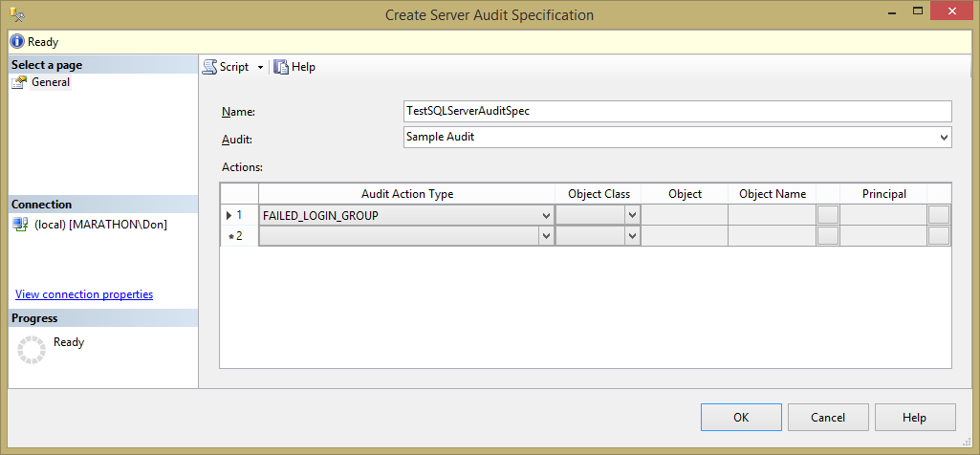Click the local server connection icon
980x455 pixels.
coord(20,225)
